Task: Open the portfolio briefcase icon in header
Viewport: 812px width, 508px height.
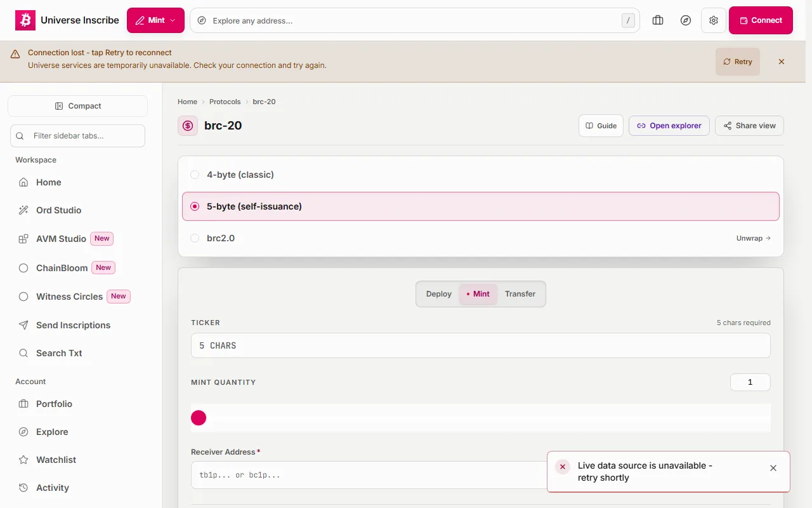Action: click(658, 20)
